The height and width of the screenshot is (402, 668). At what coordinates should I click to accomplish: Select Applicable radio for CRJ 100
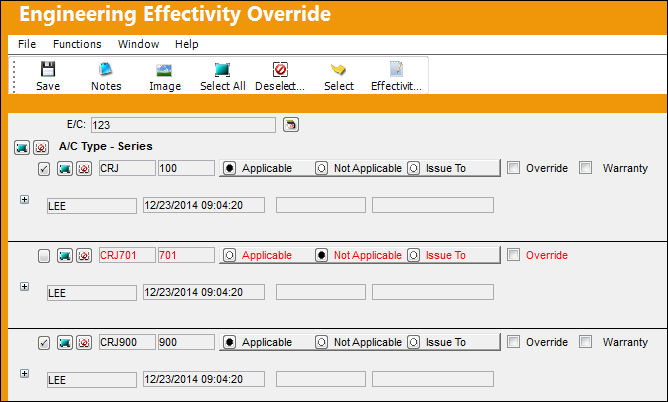[229, 168]
